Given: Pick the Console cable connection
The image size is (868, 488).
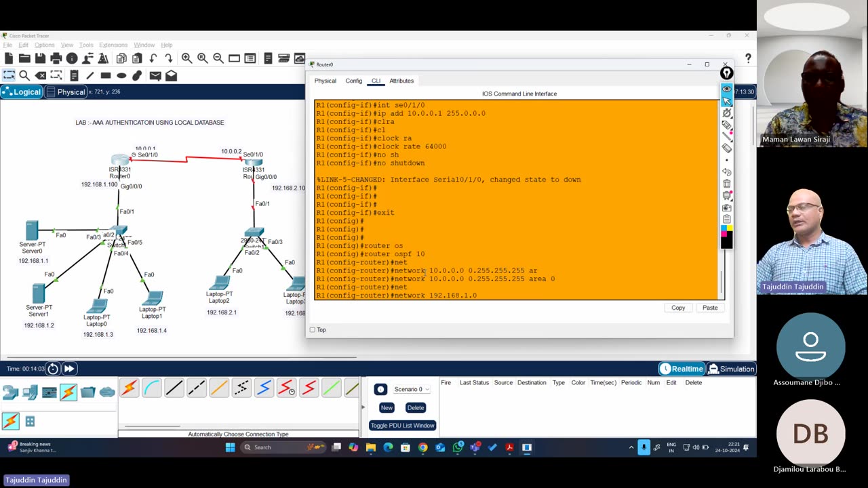Looking at the screenshot, I should pyautogui.click(x=151, y=388).
